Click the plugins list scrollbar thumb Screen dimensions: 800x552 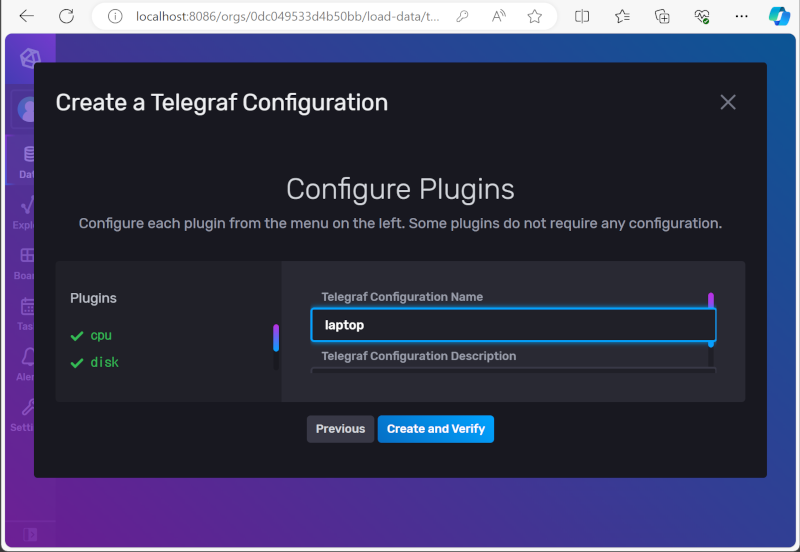(276, 338)
